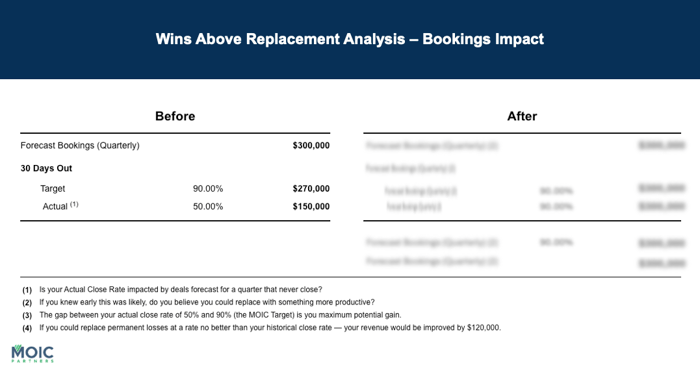
Task: Click footnote 4 mentioning $120,000 improvement
Action: point(262,328)
